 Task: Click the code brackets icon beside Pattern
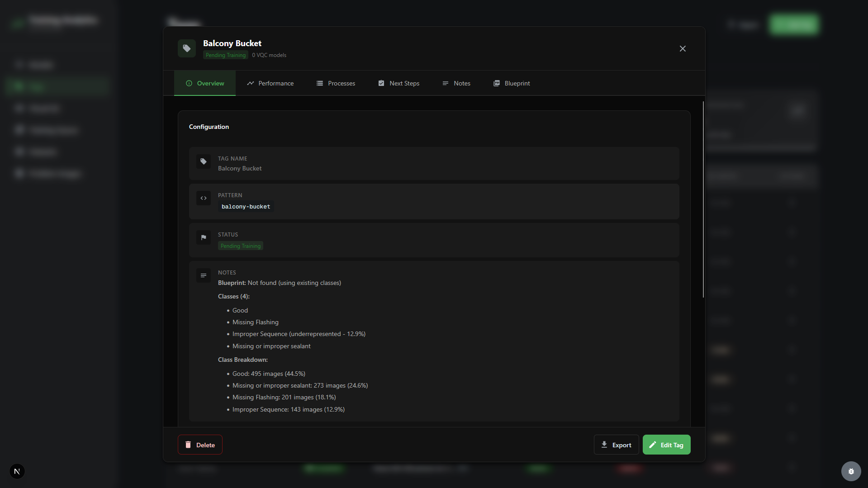point(204,198)
